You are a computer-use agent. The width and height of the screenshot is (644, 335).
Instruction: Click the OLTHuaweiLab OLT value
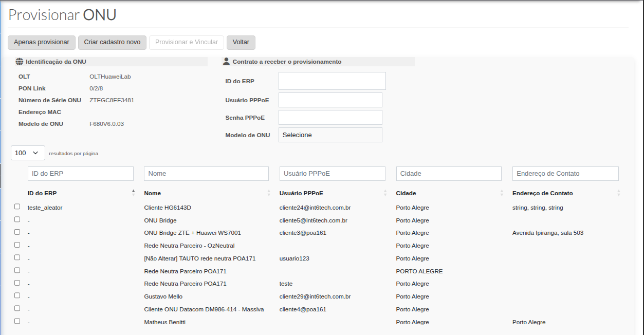click(110, 77)
